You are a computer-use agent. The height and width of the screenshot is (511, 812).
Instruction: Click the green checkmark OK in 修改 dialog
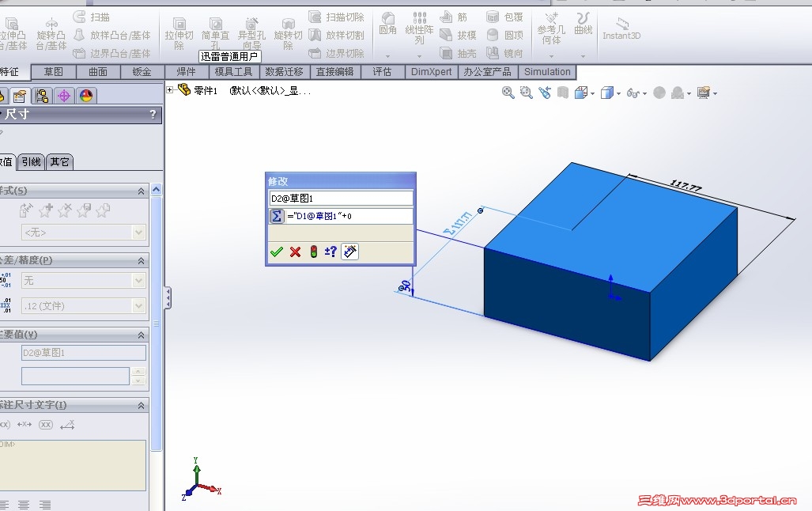tap(277, 252)
